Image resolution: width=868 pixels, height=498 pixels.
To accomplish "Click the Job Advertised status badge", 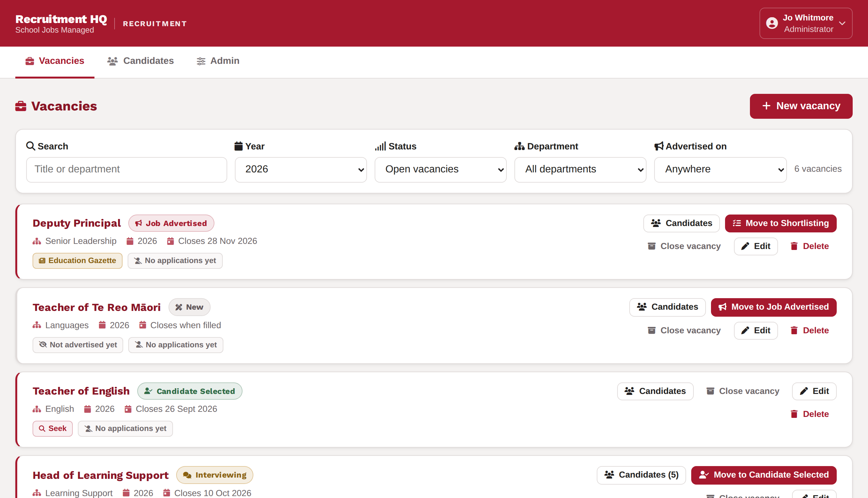I will pos(171,223).
